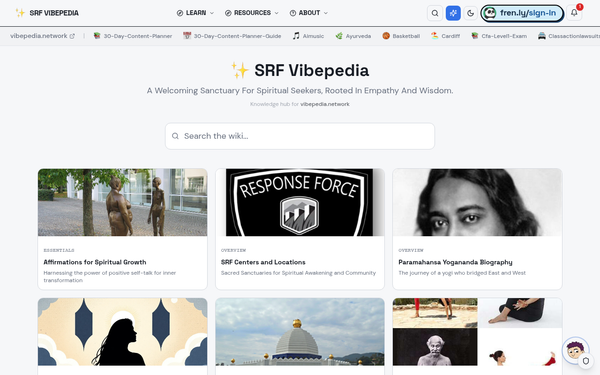Image resolution: width=600 pixels, height=375 pixels.
Task: Open the Basketball wiki link
Action: coord(401,36)
